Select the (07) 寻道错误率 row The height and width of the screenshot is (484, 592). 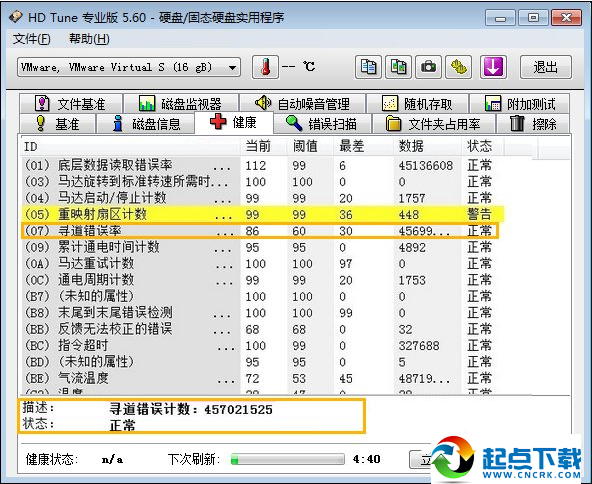(x=261, y=231)
